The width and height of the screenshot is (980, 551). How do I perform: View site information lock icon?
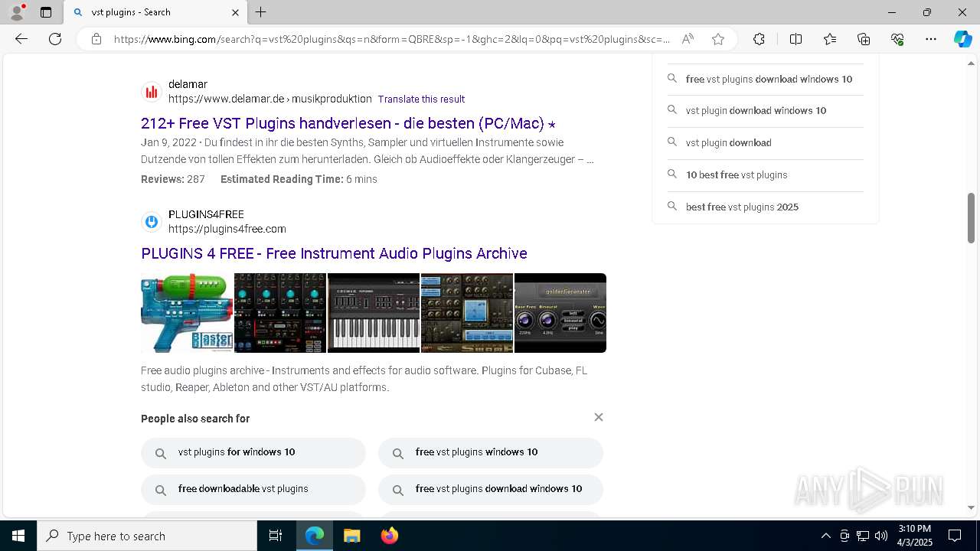(96, 39)
